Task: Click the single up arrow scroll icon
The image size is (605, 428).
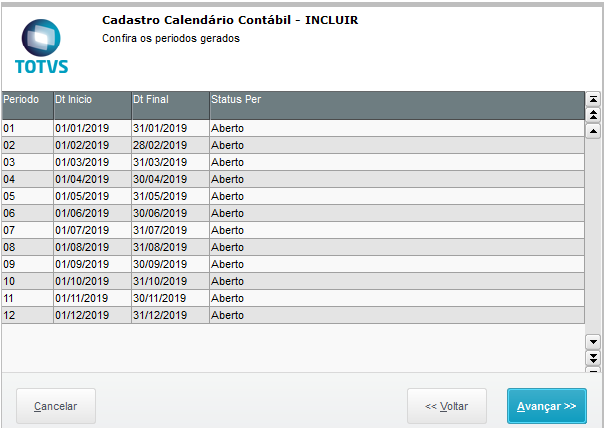Action: (593, 131)
